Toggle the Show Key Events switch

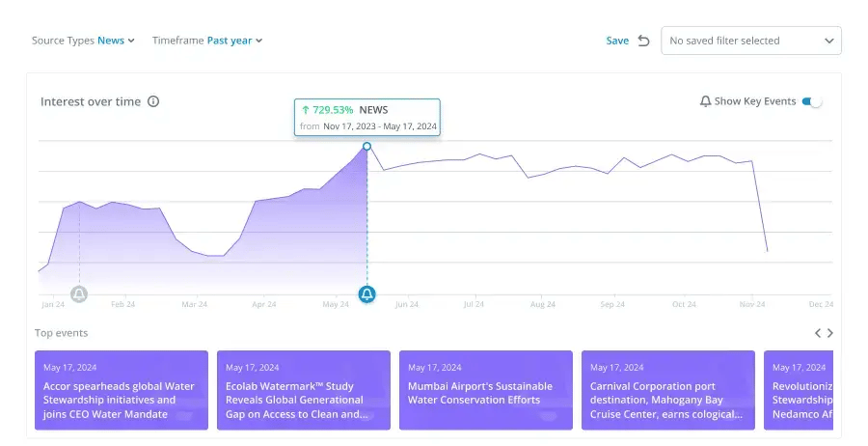coord(812,101)
